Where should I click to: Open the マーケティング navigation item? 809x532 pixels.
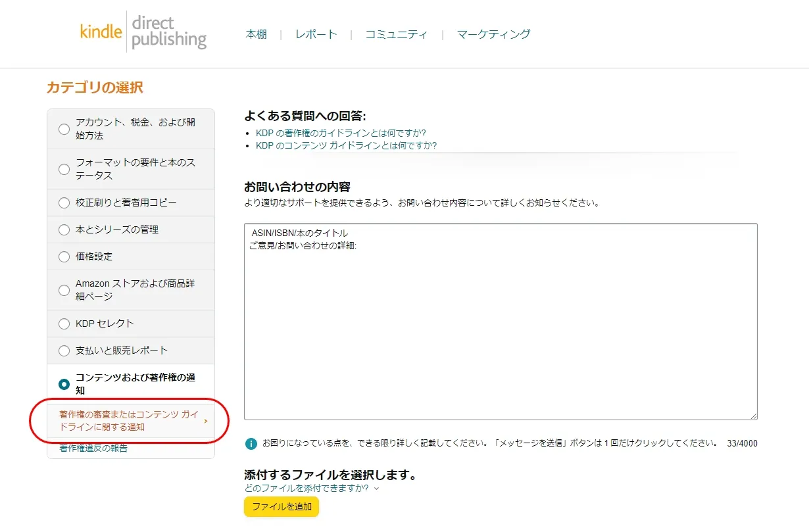(493, 34)
